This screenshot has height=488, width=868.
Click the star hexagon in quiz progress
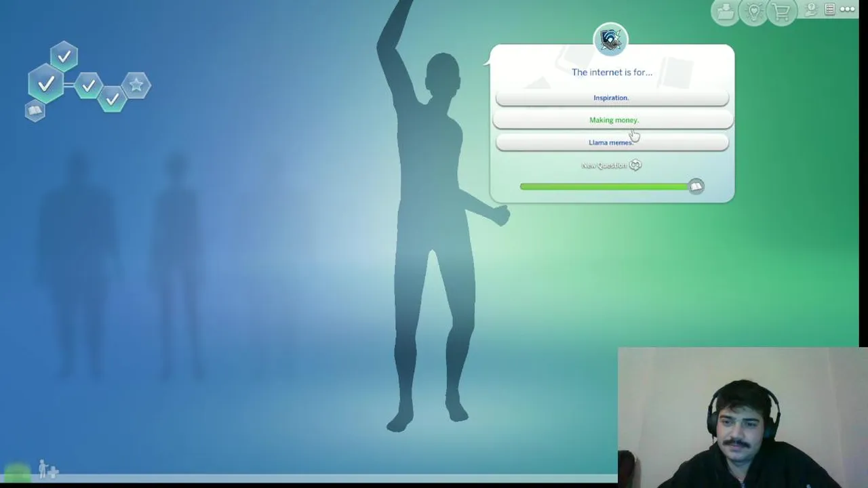136,85
